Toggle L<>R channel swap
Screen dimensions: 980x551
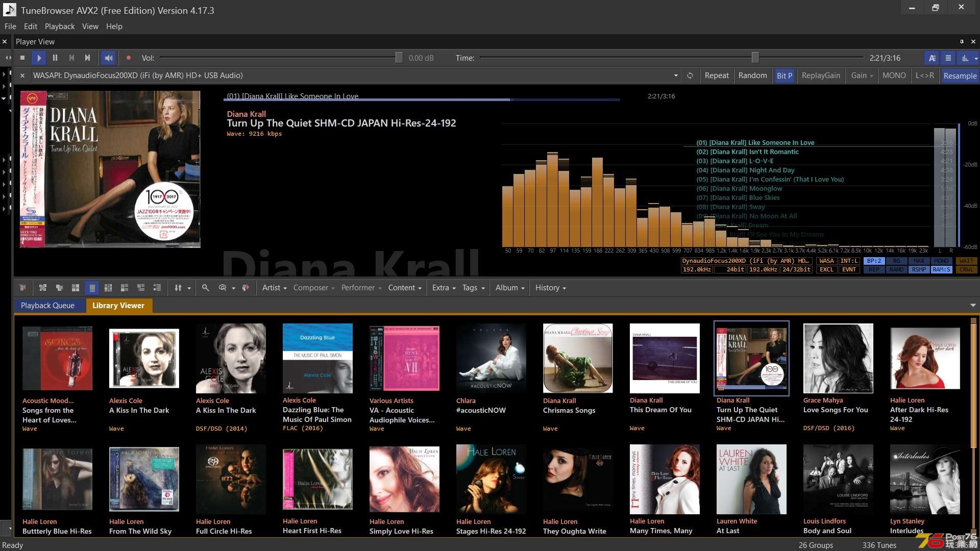[x=924, y=76]
